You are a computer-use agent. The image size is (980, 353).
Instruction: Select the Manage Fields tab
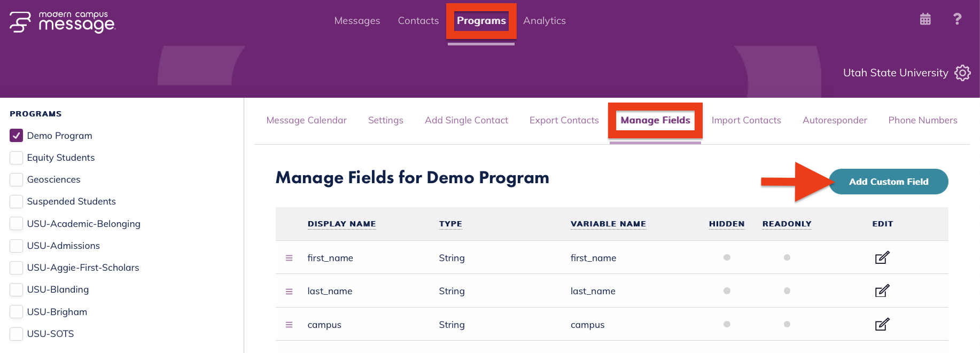click(656, 120)
